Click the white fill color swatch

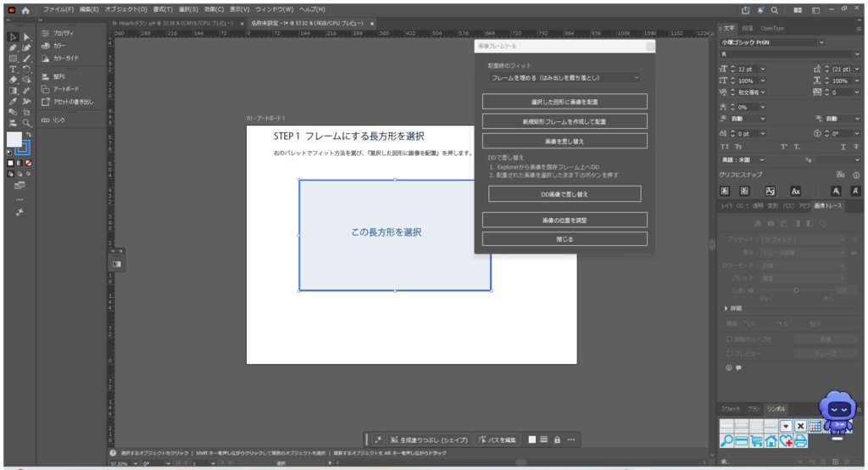click(x=14, y=139)
